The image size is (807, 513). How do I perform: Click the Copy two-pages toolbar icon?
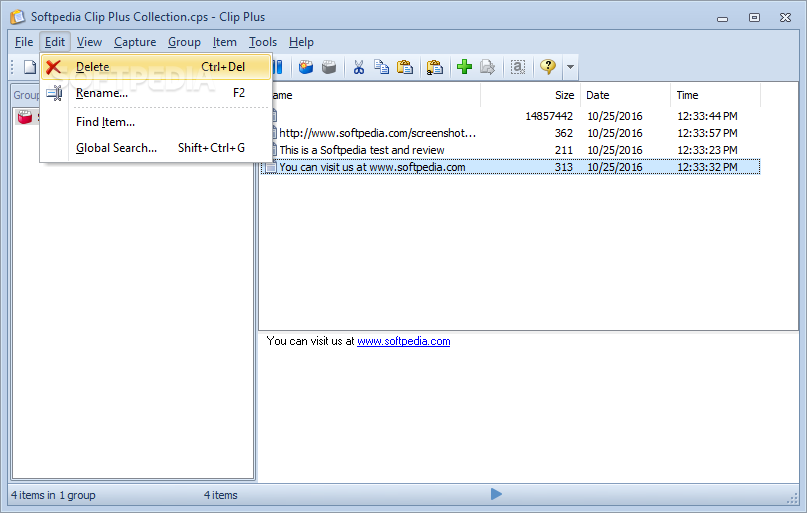381,67
